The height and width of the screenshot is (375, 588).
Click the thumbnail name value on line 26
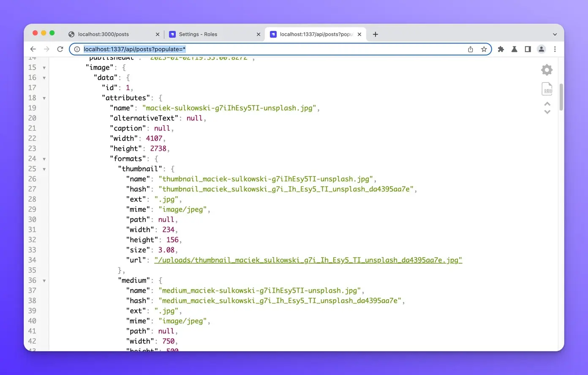point(266,179)
